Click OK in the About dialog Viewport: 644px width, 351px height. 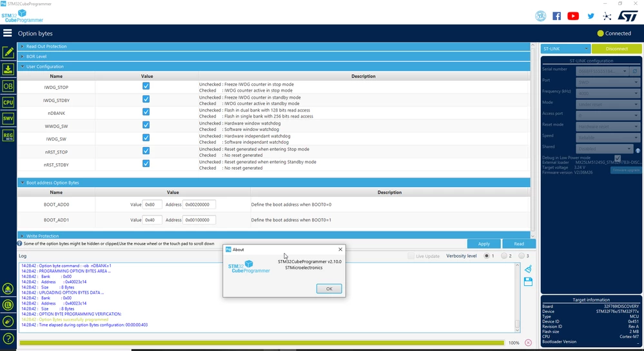tap(329, 288)
